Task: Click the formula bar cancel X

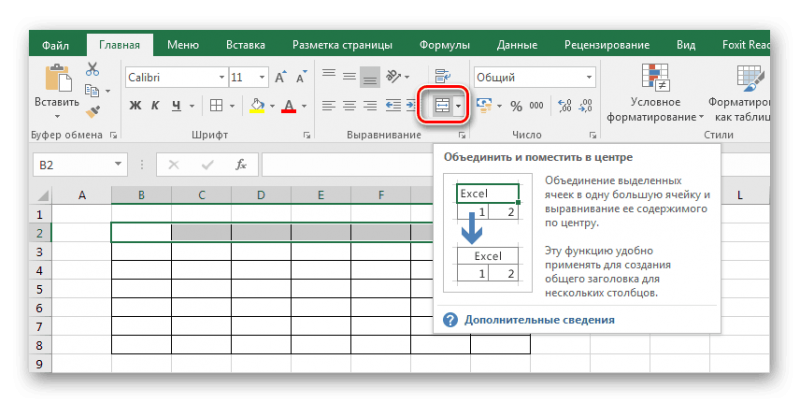Action: [173, 165]
